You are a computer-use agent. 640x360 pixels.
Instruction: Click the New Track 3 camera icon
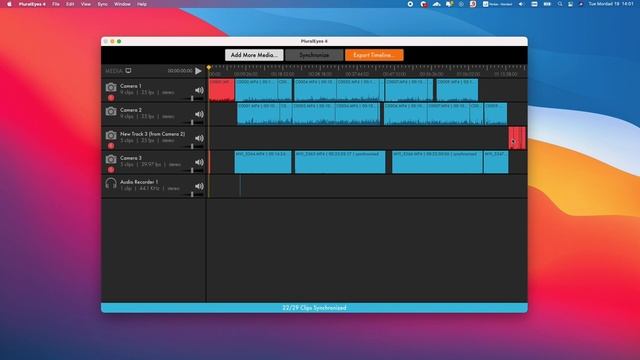111,135
